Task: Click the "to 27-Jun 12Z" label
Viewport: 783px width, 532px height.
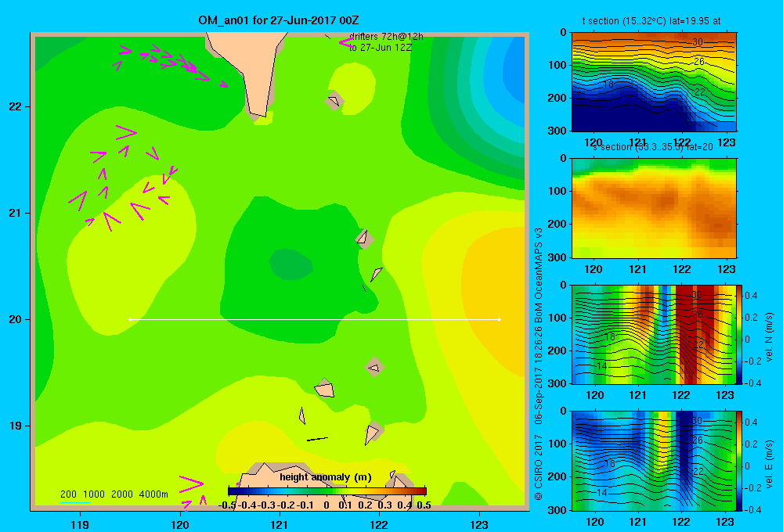Action: 381,48
